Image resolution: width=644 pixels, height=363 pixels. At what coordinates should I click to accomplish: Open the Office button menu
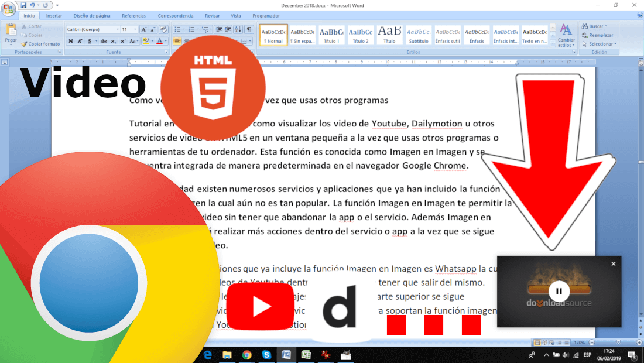(8, 9)
